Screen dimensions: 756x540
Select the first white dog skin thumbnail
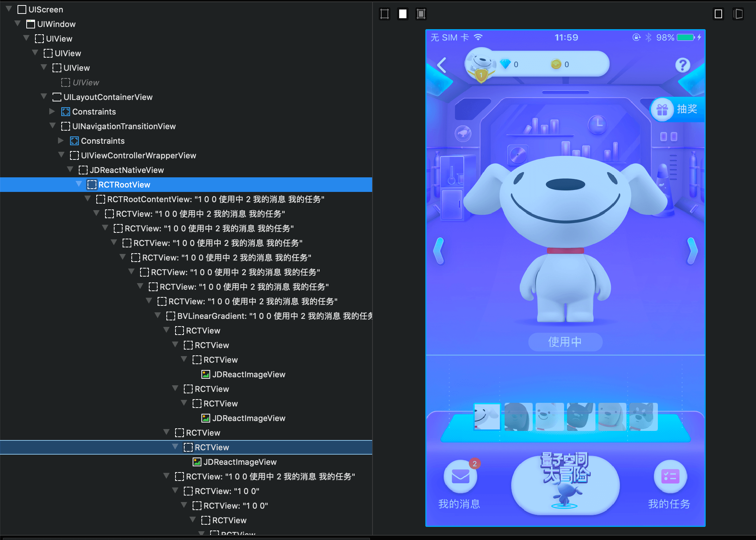pos(487,417)
